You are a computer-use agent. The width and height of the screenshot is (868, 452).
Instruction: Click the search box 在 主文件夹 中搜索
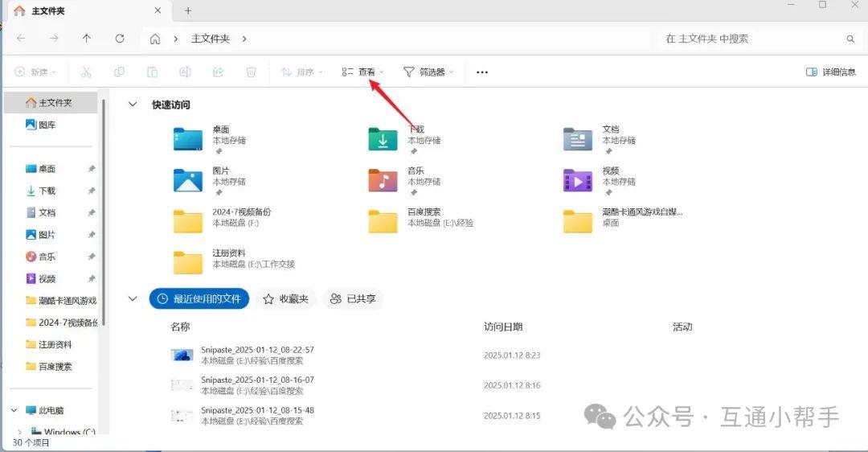(759, 39)
